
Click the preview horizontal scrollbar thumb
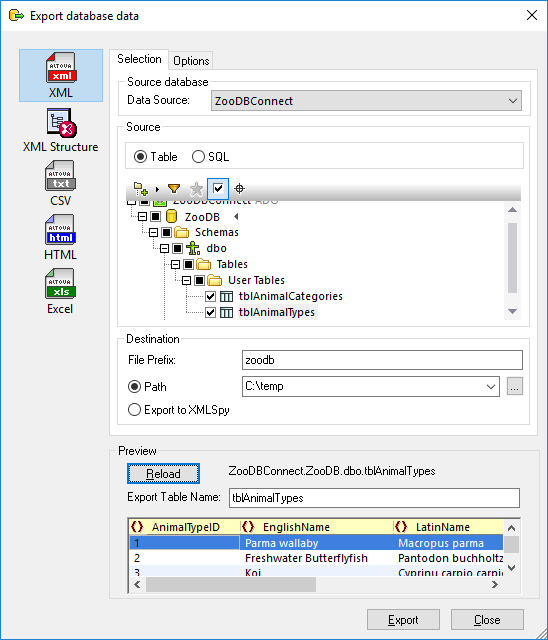[x=231, y=584]
